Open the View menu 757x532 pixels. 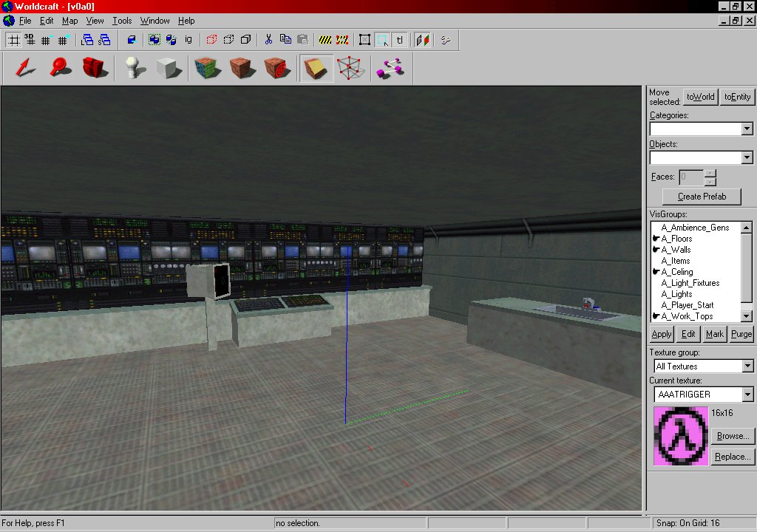coord(95,21)
